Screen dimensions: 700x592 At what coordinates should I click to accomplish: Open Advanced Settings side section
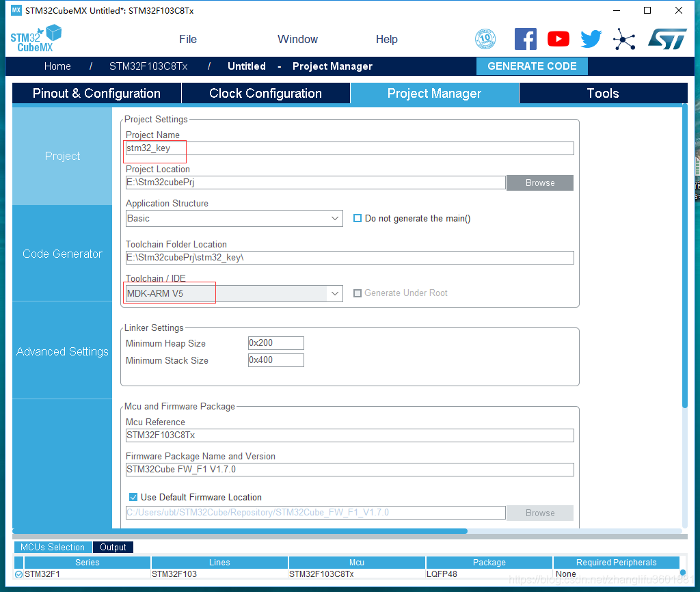click(x=62, y=351)
